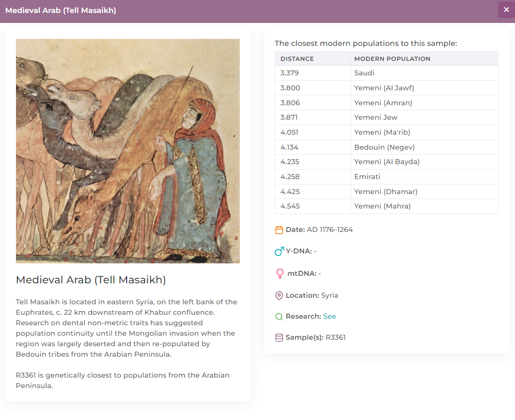Click the 'R3361 is genetically closest' sentence
This screenshot has height=420, width=515.
123,380
